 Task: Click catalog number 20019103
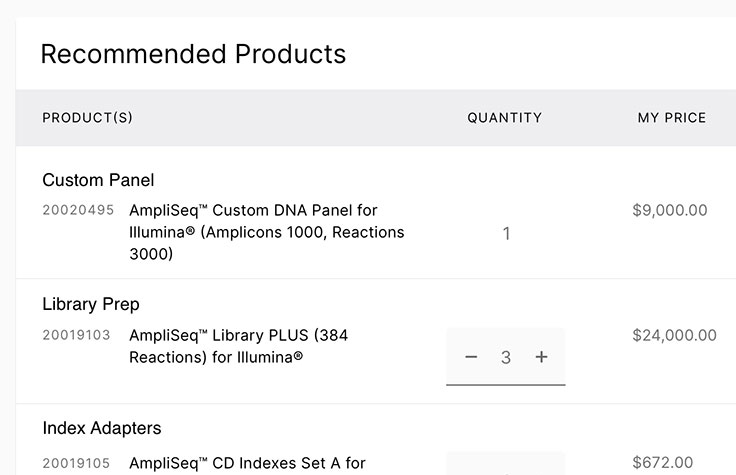point(77,335)
